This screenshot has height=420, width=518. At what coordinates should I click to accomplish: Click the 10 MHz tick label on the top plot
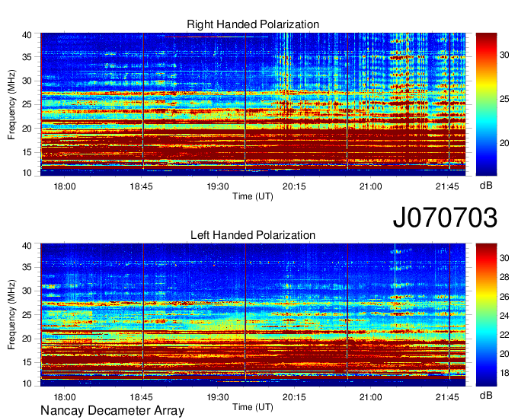point(27,173)
